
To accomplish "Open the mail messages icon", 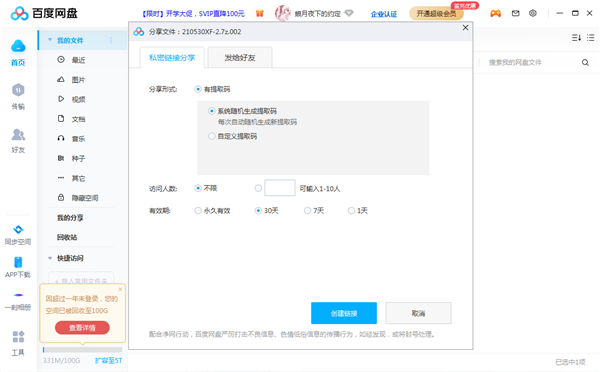I will coord(515,13).
